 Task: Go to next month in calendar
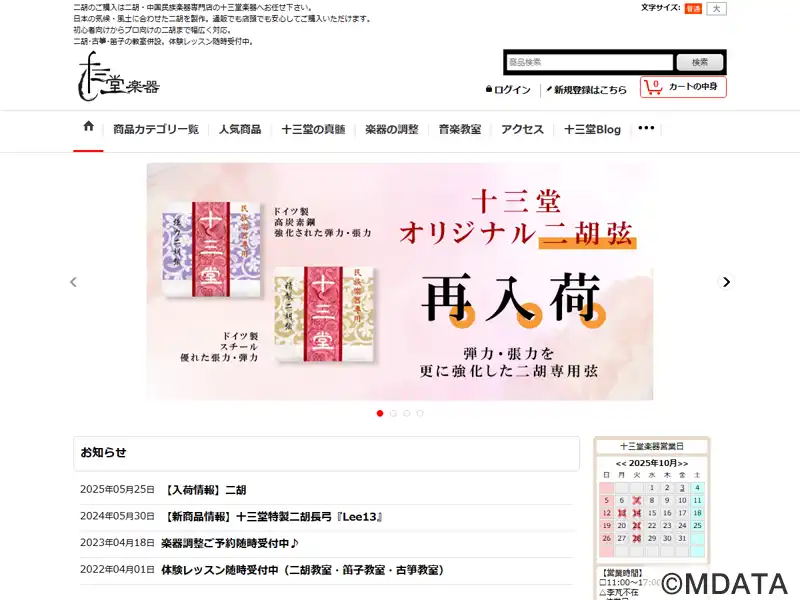(x=683, y=463)
